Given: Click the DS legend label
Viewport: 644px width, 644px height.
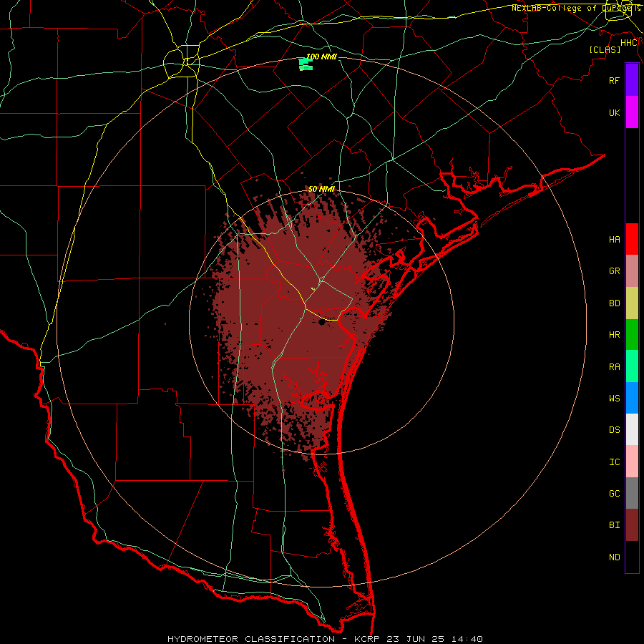Looking at the screenshot, I should pyautogui.click(x=614, y=430).
